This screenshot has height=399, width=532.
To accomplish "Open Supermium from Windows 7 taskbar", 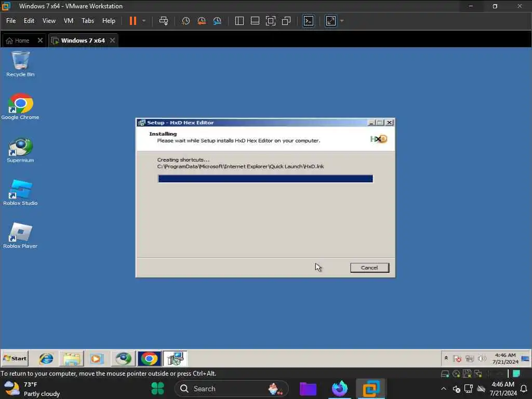I will coord(123,358).
